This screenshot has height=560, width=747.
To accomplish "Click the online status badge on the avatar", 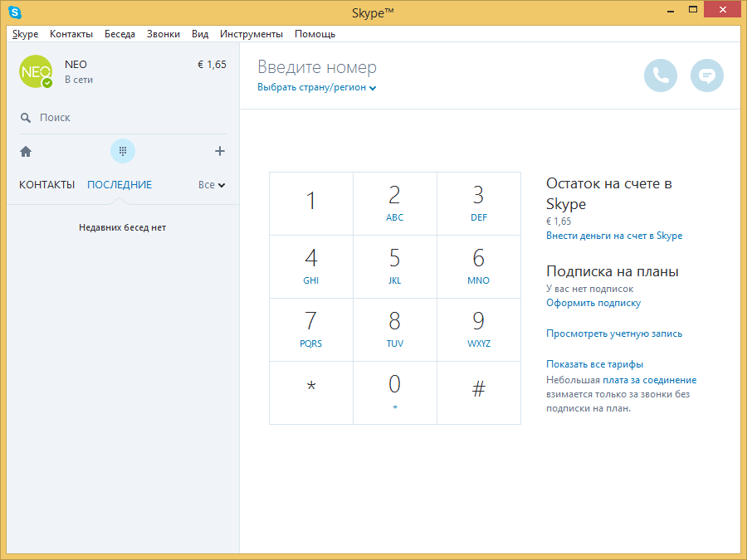I will pos(47,83).
